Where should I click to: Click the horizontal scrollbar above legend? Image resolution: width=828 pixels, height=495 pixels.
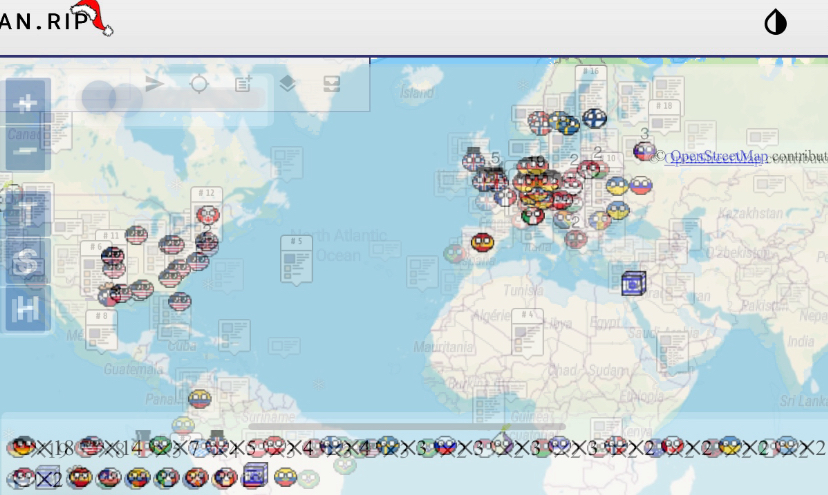[x=400, y=426]
